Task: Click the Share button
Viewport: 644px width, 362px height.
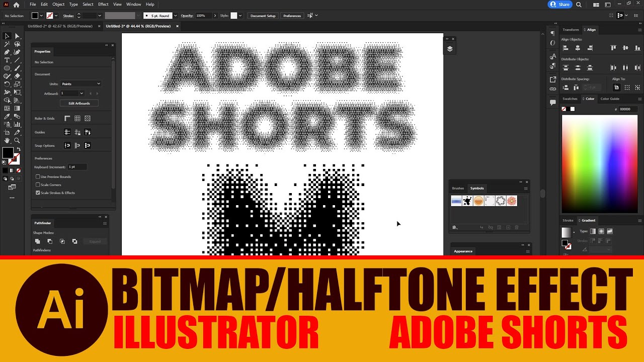Action: [560, 5]
